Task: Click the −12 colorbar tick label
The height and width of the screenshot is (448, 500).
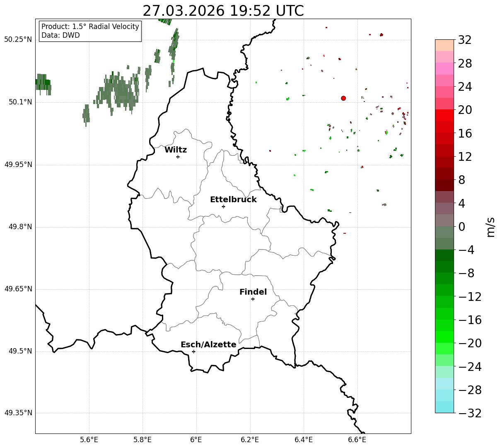Action: pos(469,297)
